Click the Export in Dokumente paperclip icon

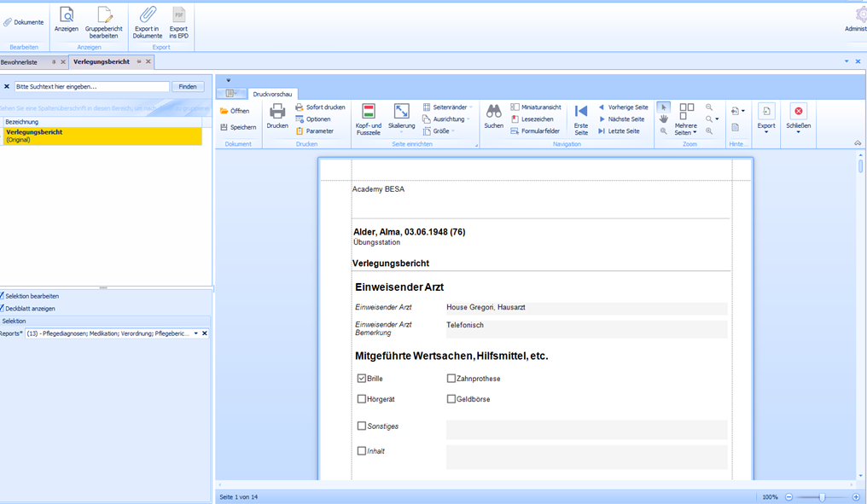point(148,14)
